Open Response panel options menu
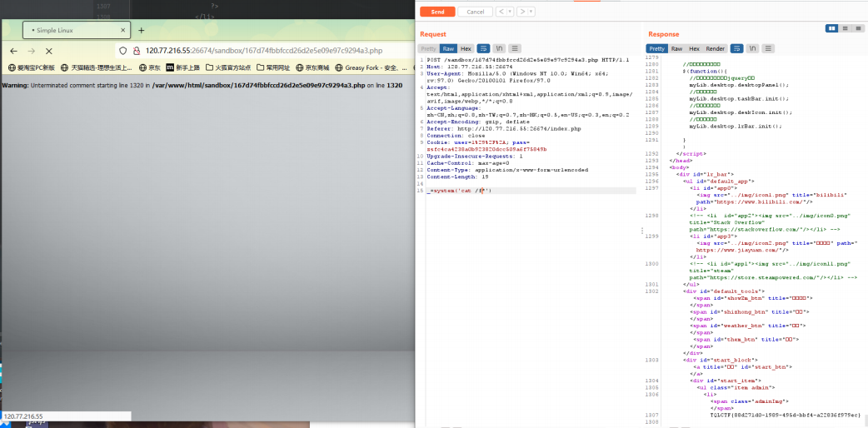Image resolution: width=868 pixels, height=428 pixels. tap(768, 49)
